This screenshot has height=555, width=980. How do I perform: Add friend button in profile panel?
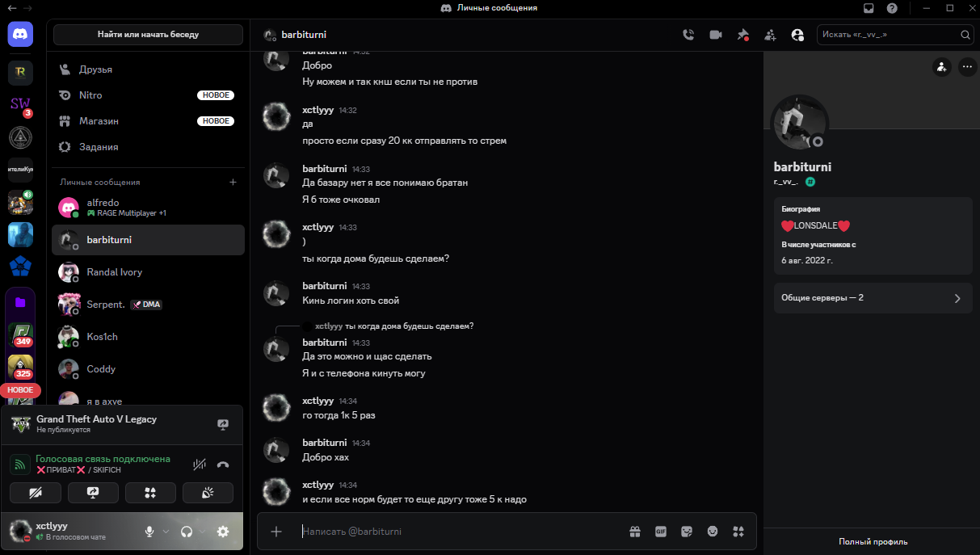tap(941, 67)
